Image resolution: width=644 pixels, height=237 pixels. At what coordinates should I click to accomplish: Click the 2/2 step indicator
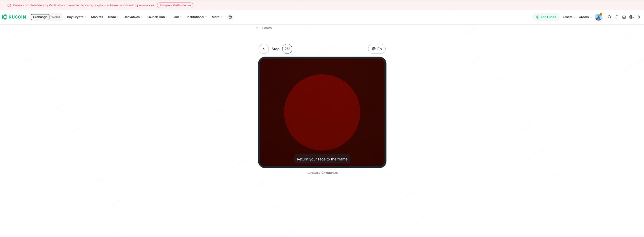287,49
